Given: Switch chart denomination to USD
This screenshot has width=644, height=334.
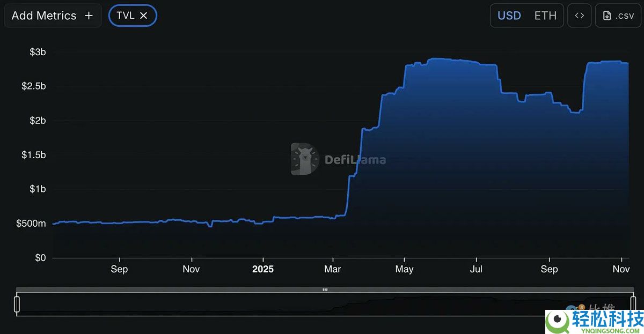Looking at the screenshot, I should [x=509, y=16].
